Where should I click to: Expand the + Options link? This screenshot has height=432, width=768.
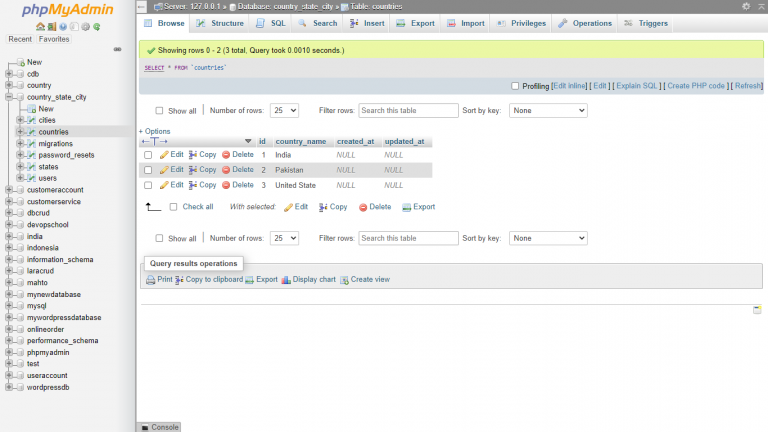tap(155, 131)
